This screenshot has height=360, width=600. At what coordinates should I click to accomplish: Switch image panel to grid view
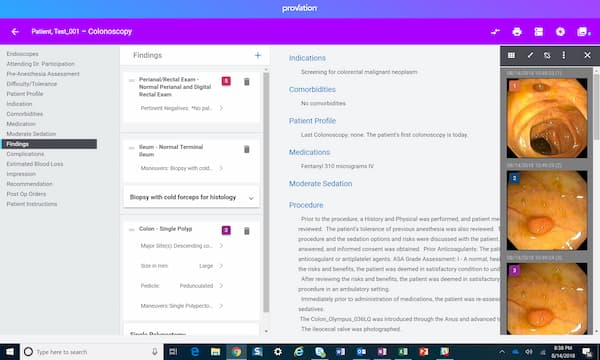pos(511,55)
